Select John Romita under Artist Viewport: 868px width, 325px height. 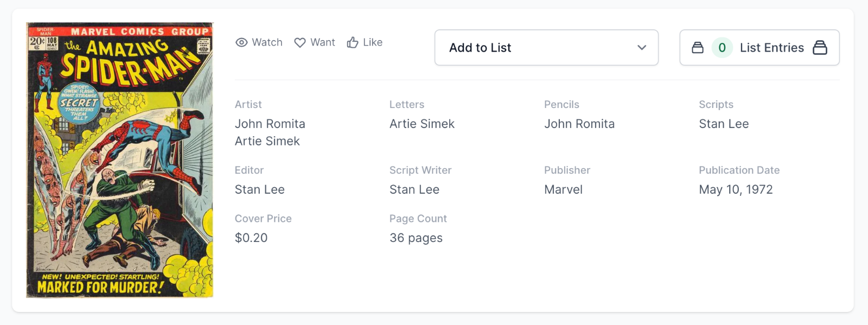(270, 124)
